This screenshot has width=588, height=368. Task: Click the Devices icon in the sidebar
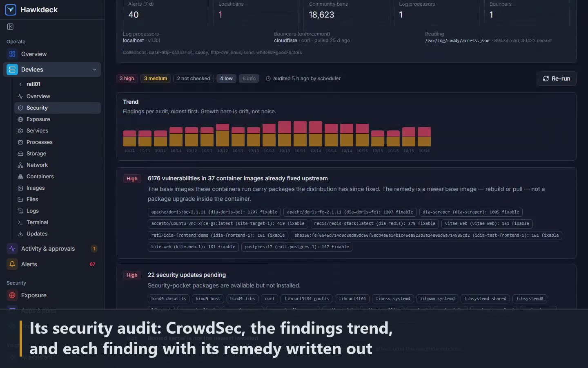pos(12,70)
